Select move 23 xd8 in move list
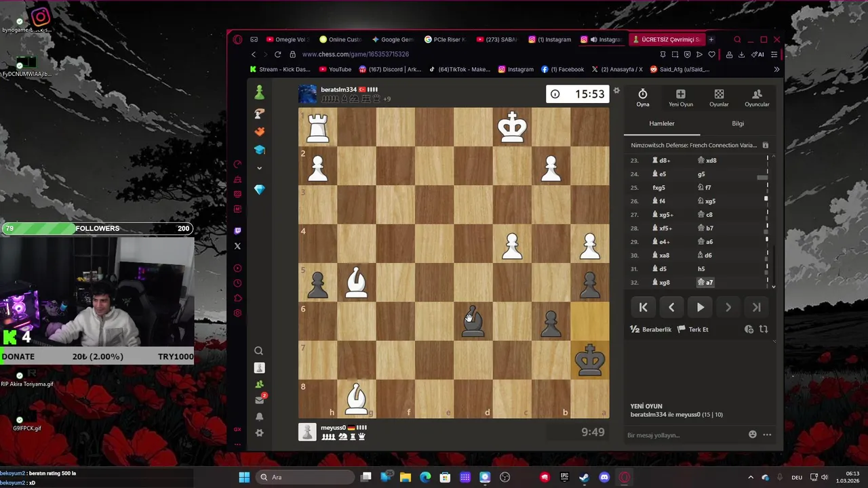The height and width of the screenshot is (488, 868). coord(707,161)
